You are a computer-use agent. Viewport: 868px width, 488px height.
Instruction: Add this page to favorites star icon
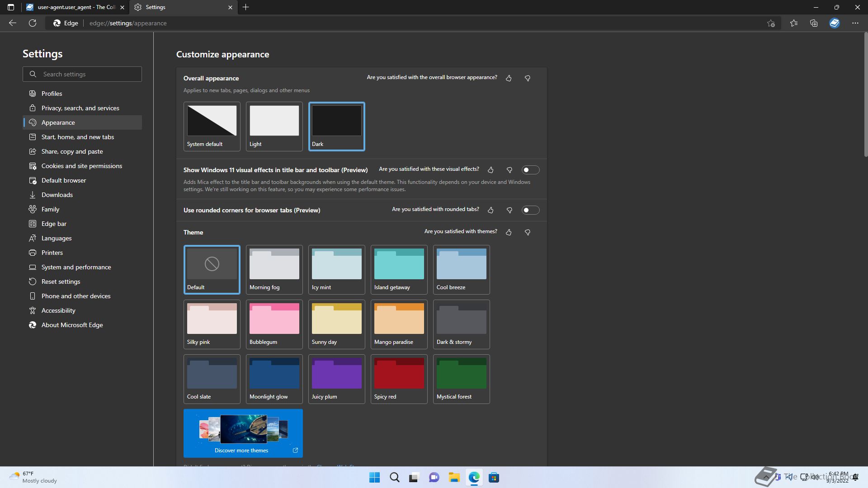[x=771, y=23]
